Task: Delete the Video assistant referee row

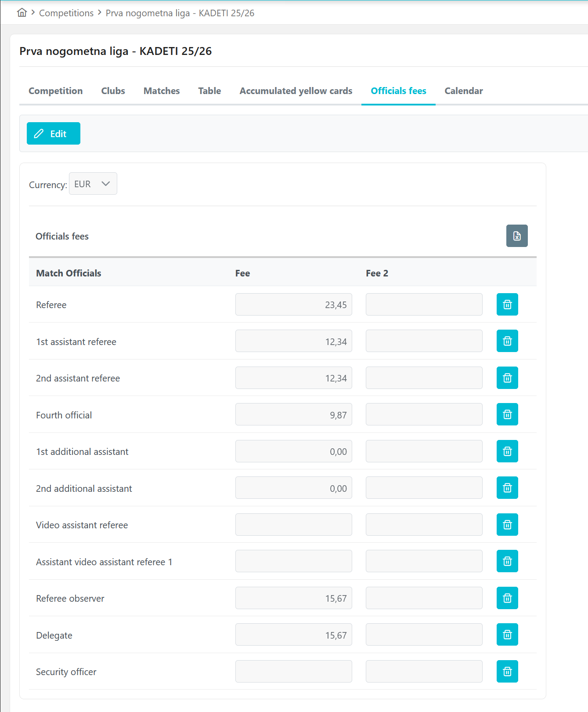Action: (507, 525)
